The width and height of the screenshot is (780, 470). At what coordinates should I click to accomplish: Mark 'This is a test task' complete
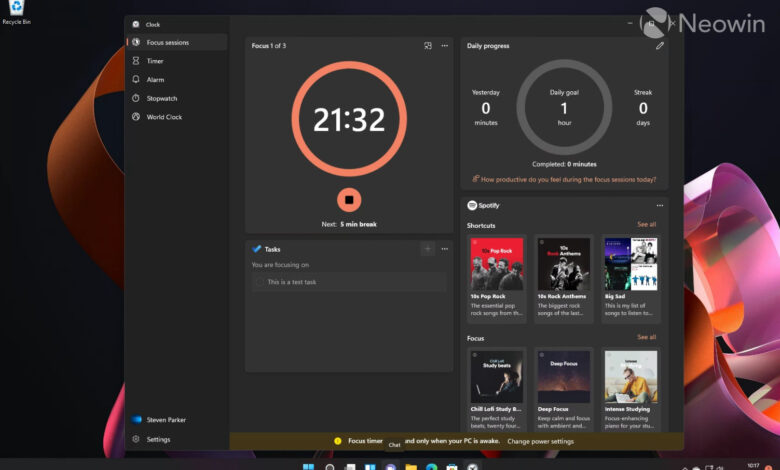coord(259,282)
